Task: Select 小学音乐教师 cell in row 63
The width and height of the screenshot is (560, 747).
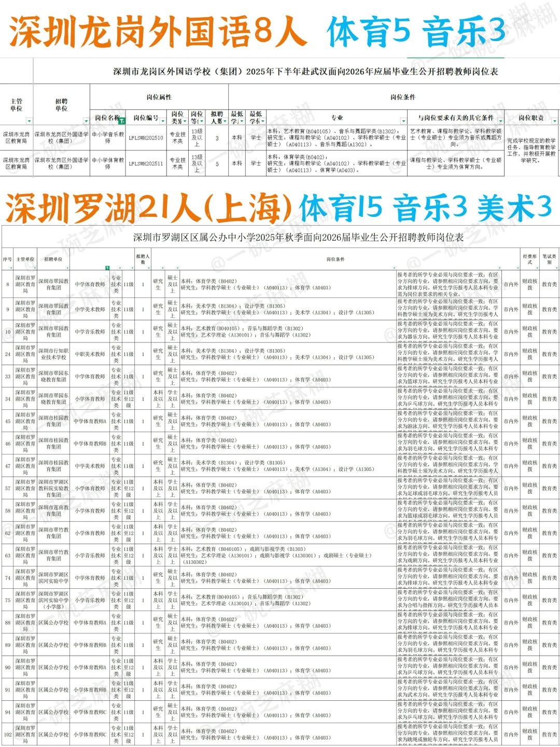Action: 90,555
